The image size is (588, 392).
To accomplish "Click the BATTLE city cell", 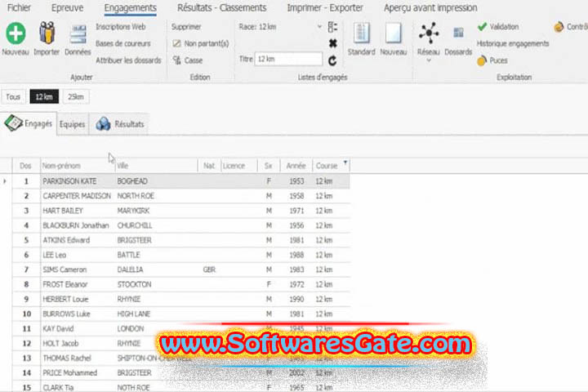I will pos(156,255).
